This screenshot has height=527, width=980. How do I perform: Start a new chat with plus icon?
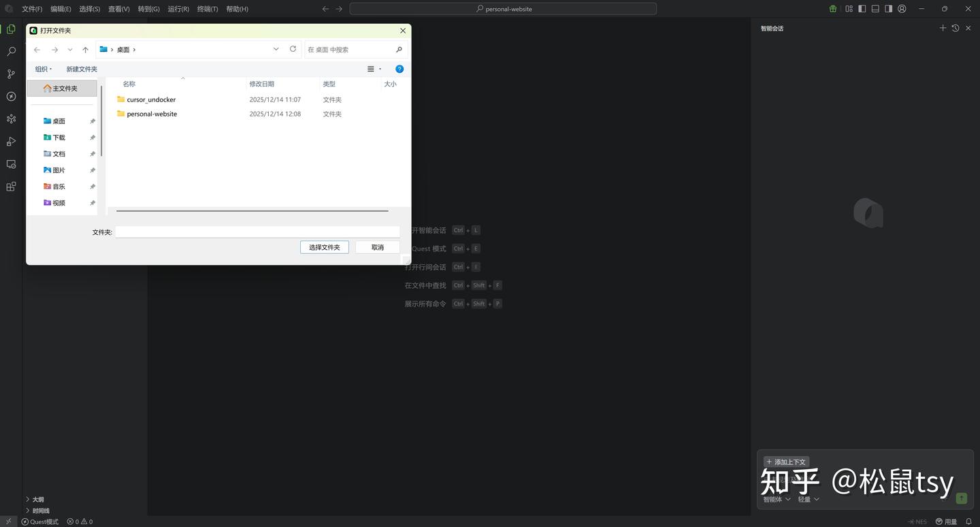[943, 28]
